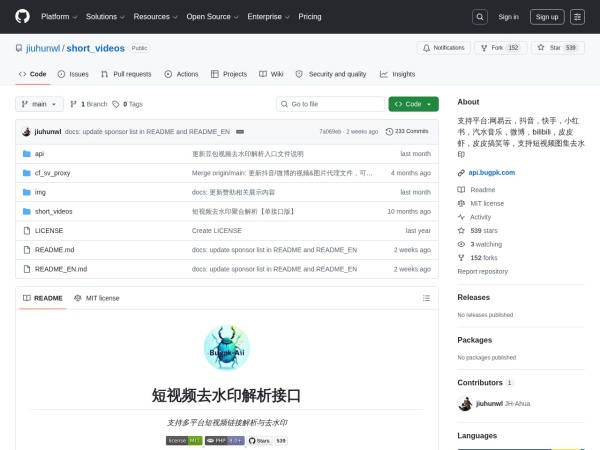Click the Notifications button
Image resolution: width=600 pixels, height=450 pixels.
point(443,48)
